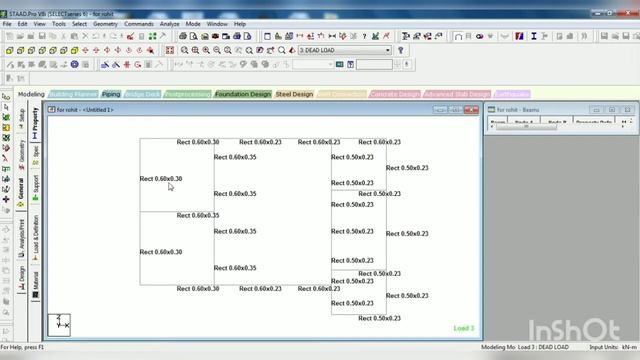Screen dimensions: 640x360
Task: Click horizontal scrollbar thumb in Beams window
Action: pos(526,127)
